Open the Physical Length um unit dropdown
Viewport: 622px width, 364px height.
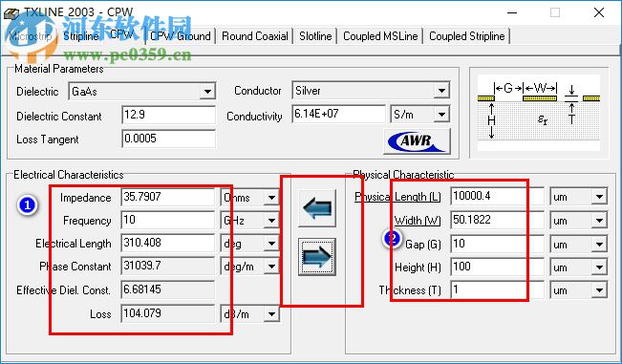pos(599,197)
